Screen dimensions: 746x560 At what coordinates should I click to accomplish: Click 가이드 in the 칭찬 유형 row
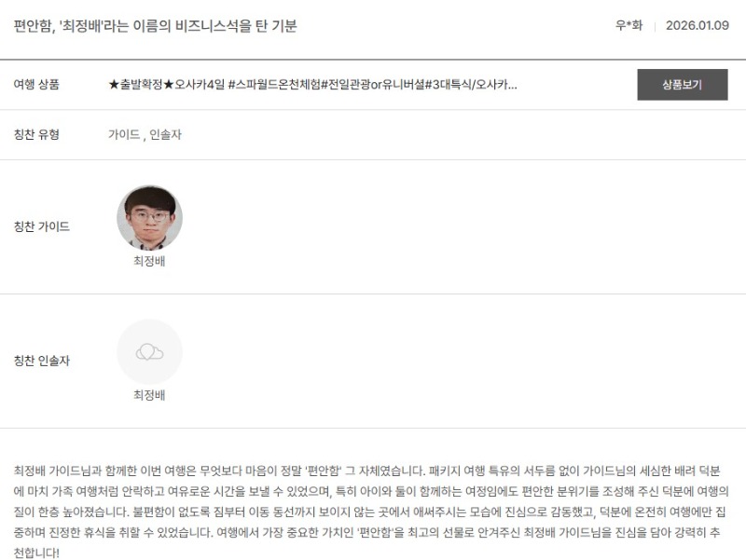[123, 134]
